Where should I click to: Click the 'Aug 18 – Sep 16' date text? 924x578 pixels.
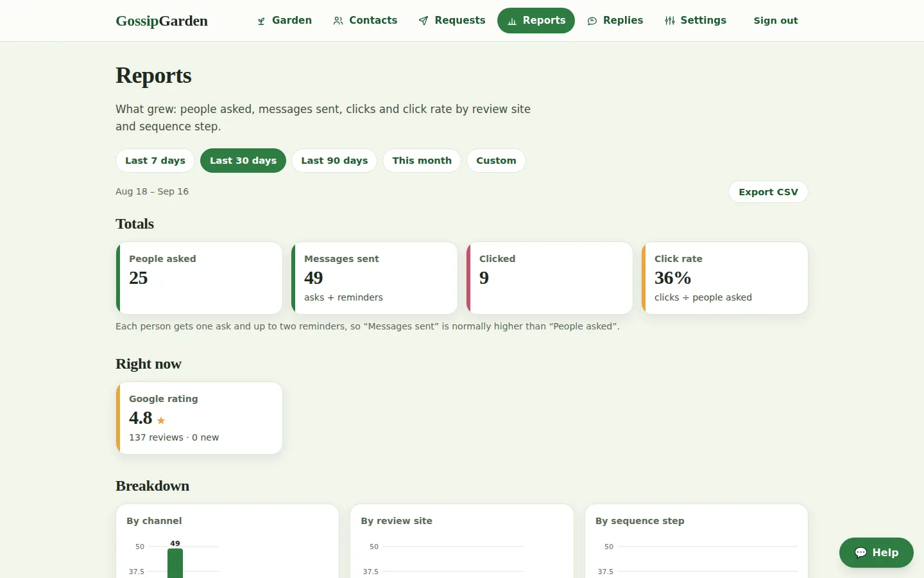pos(152,191)
